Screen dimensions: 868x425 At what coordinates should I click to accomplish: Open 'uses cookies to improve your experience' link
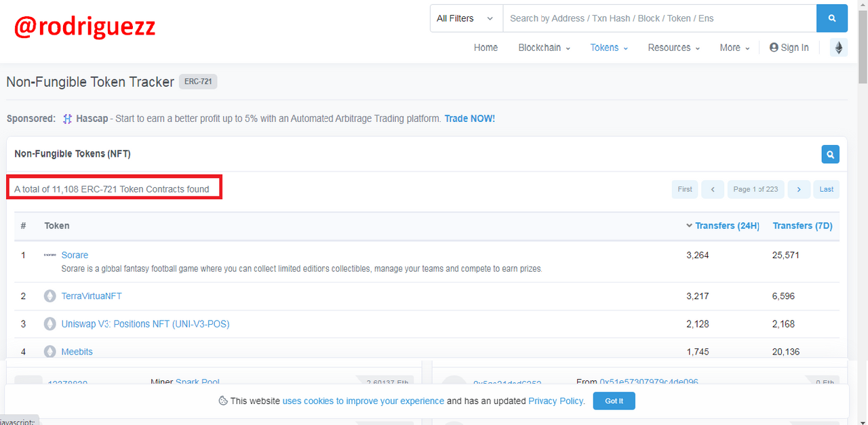[363, 401]
